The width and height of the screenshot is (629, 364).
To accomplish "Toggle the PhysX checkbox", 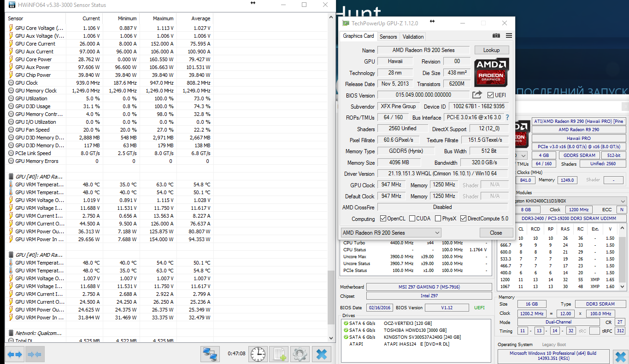I will [438, 219].
